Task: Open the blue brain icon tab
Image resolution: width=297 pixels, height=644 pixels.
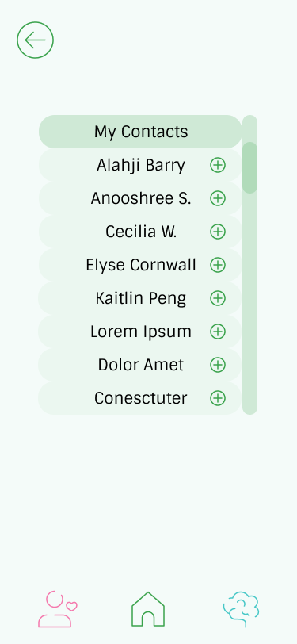Action: 242,609
